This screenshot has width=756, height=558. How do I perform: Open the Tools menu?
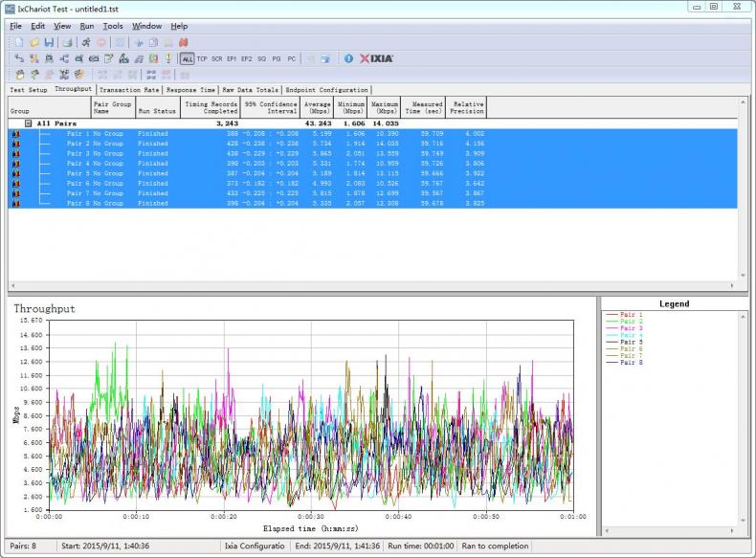tap(113, 26)
